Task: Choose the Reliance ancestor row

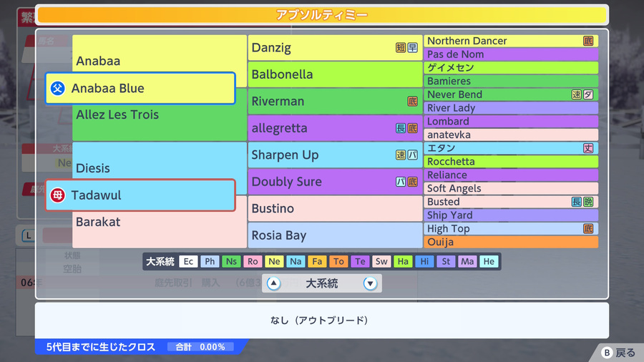Action: click(511, 175)
